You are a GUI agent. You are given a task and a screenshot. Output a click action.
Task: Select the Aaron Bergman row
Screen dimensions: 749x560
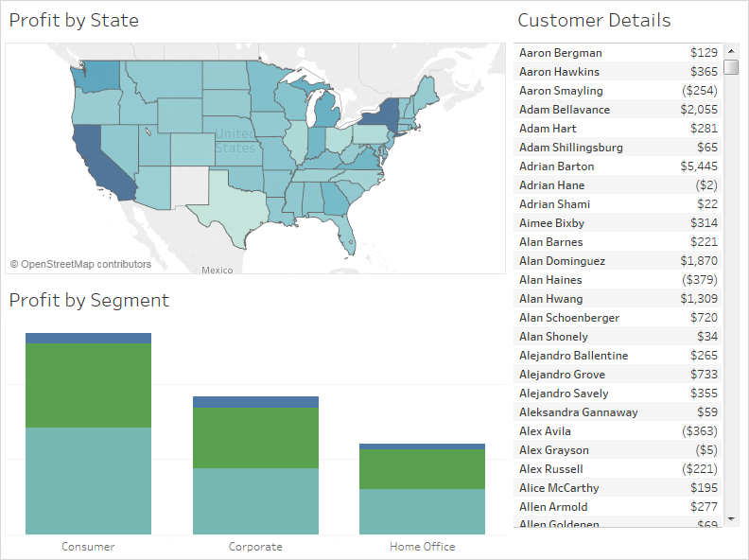pos(618,53)
